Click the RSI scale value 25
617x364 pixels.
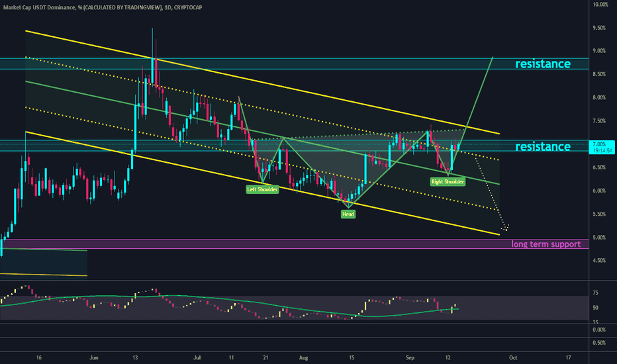click(595, 323)
